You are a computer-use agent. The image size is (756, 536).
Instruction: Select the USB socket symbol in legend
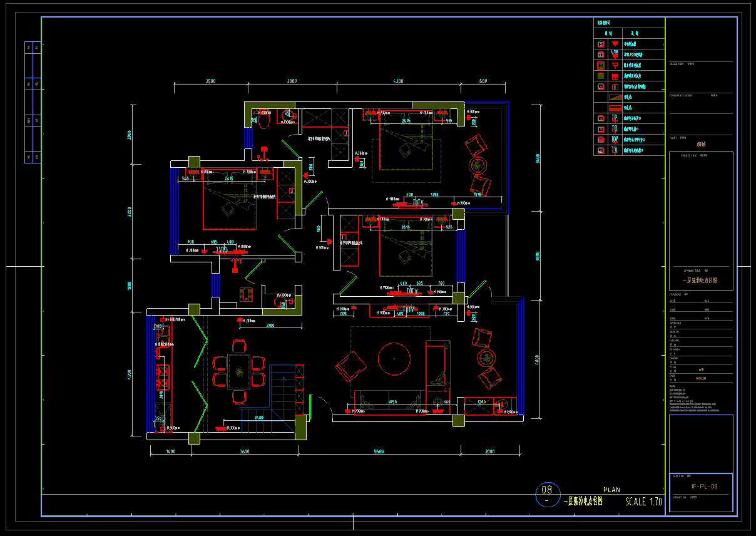point(615,54)
